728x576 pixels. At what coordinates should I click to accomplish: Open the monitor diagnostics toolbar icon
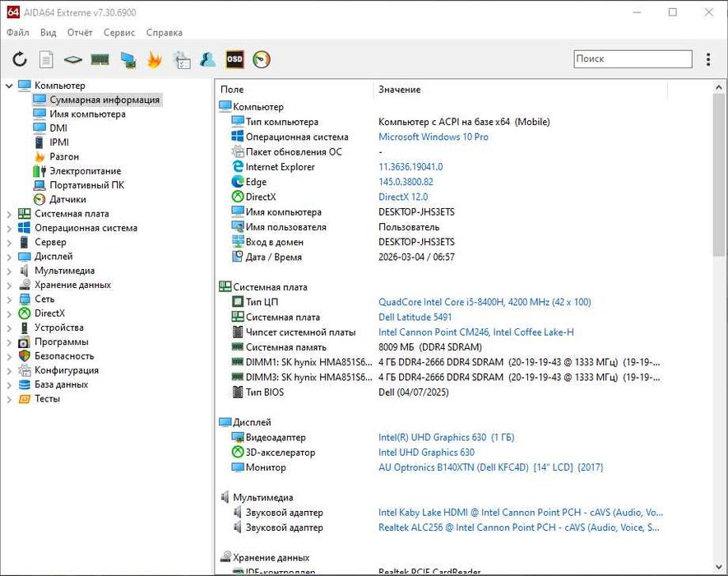[x=128, y=59]
